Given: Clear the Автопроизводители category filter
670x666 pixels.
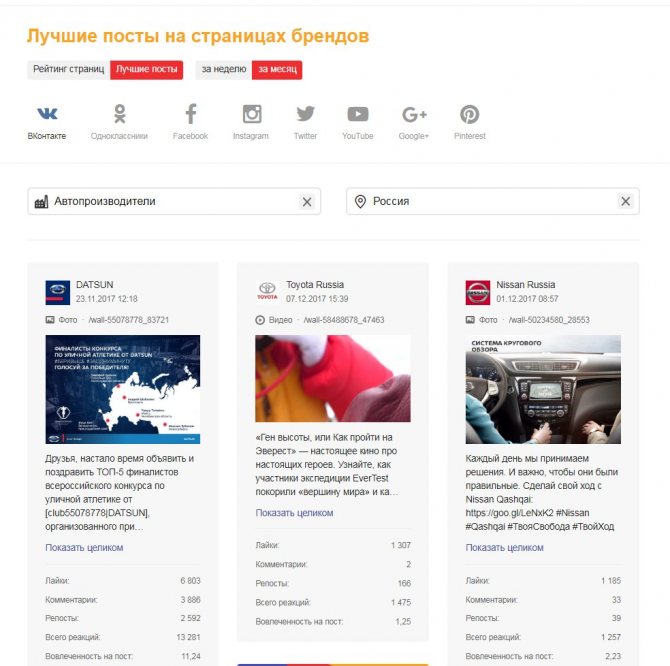Looking at the screenshot, I should tap(307, 202).
